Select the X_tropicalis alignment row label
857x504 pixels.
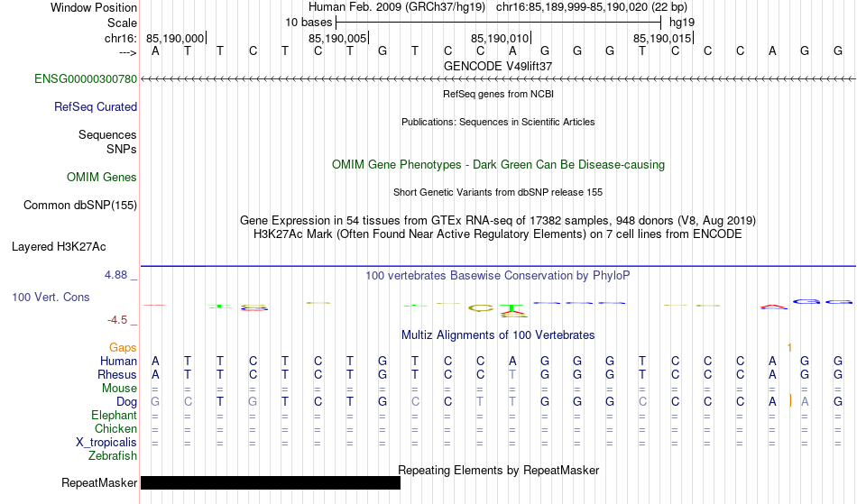click(106, 443)
